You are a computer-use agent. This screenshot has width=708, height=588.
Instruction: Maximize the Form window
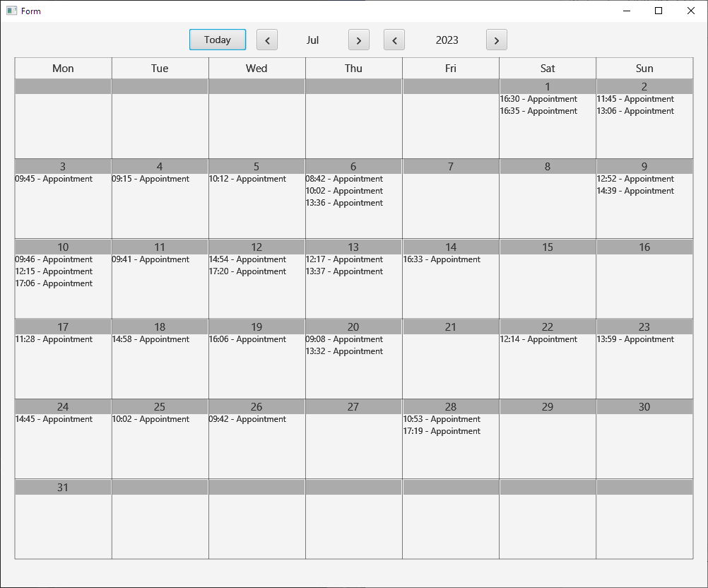(x=659, y=11)
